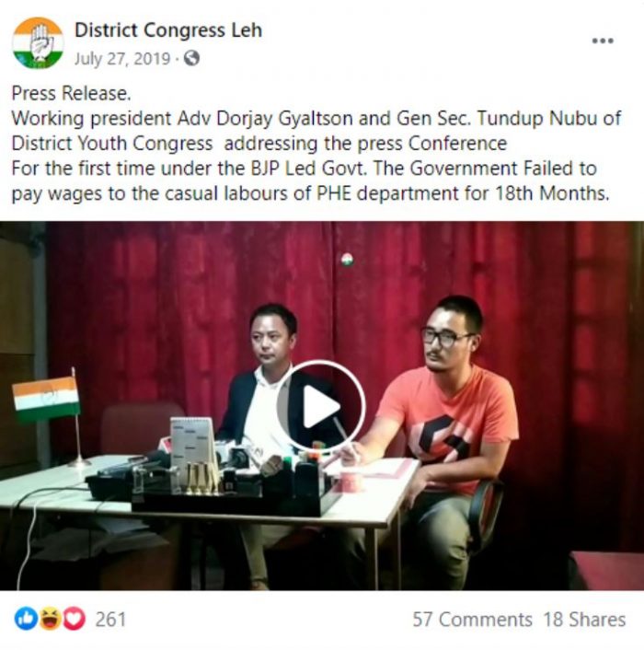Click the 'Press Release.' text line
Viewport: 644px width, 650px height.
coord(71,93)
